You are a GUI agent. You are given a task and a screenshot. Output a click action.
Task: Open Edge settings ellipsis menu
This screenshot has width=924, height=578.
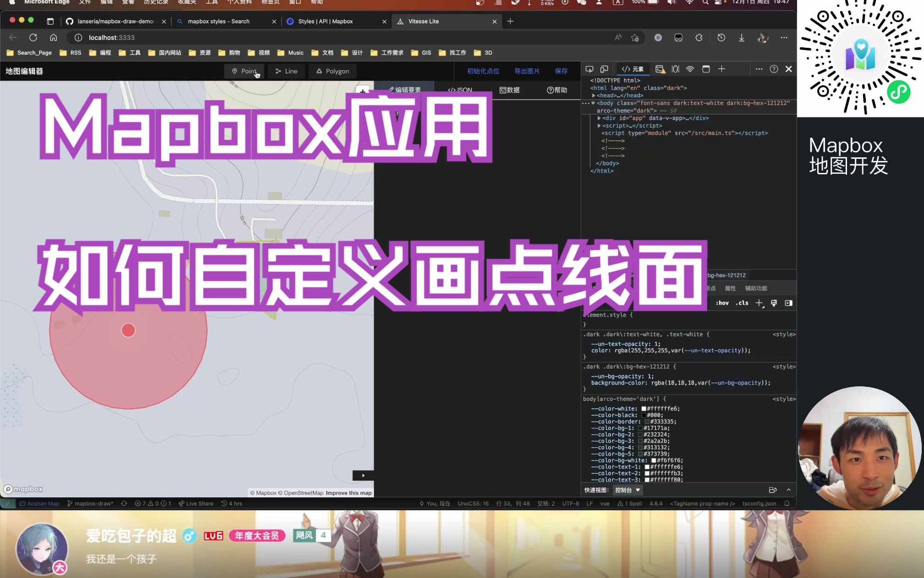[784, 38]
